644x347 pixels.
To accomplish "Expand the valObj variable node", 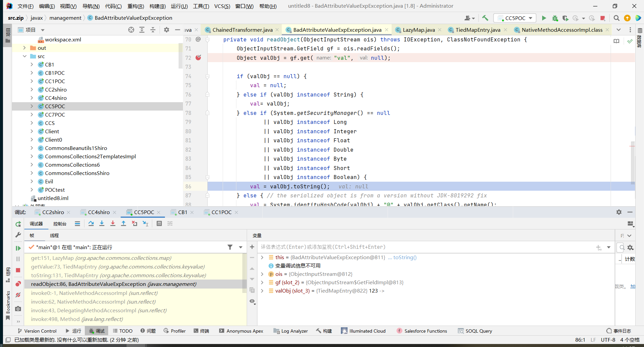I will click(262, 291).
